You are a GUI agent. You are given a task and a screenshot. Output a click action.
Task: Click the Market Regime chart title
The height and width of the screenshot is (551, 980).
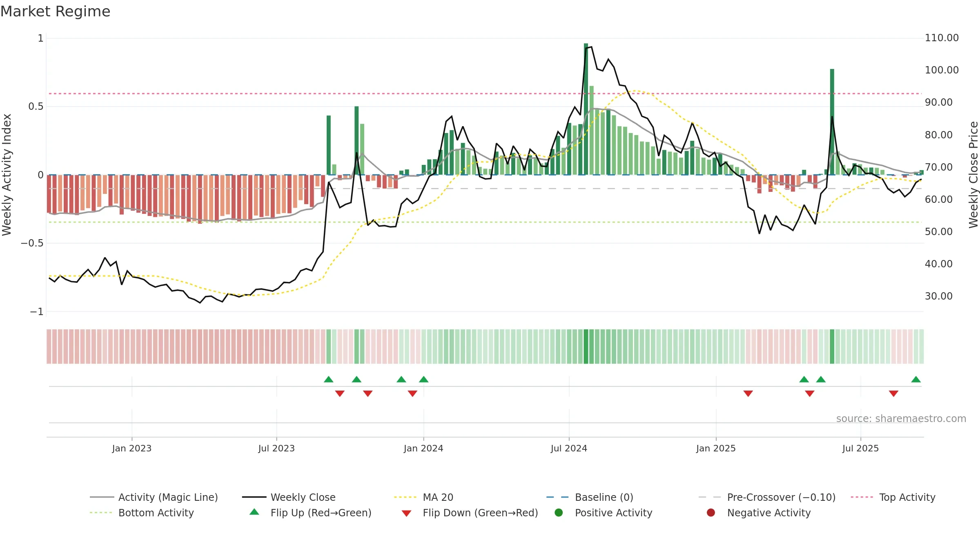coord(55,11)
